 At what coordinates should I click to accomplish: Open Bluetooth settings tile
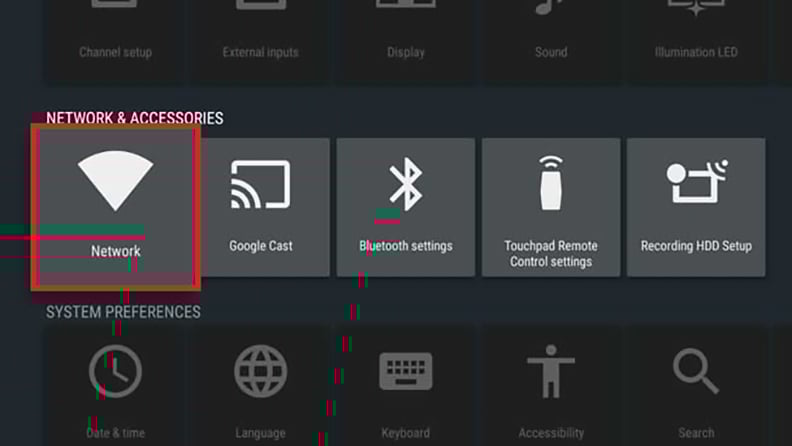click(406, 207)
